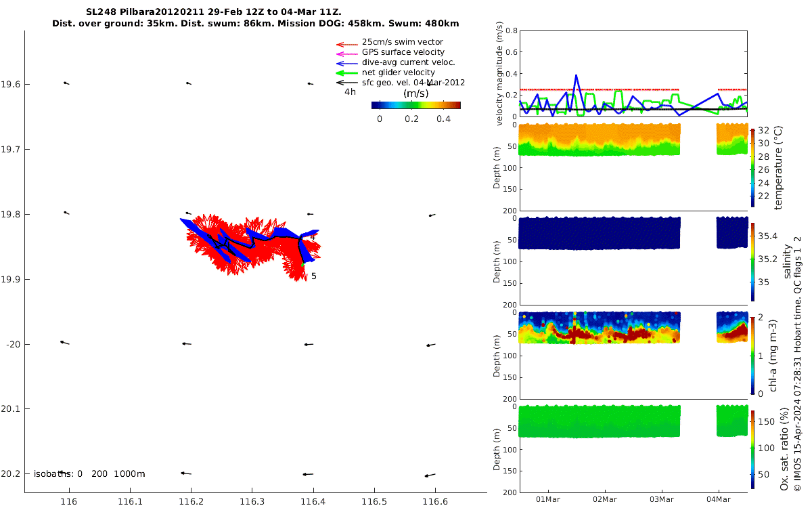Click the title "SL248 Pilbara20120211 29-Feb 12Z to 04-Mar 11Z."
Image resolution: width=812 pixels, height=508 pixels.
(214, 12)
